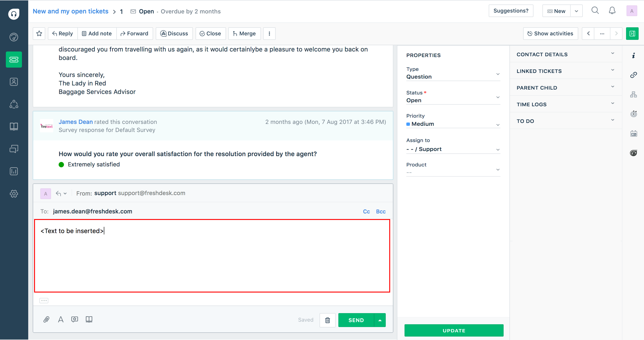
Task: Open the Analytics reports icon in sidebar
Action: click(x=14, y=171)
